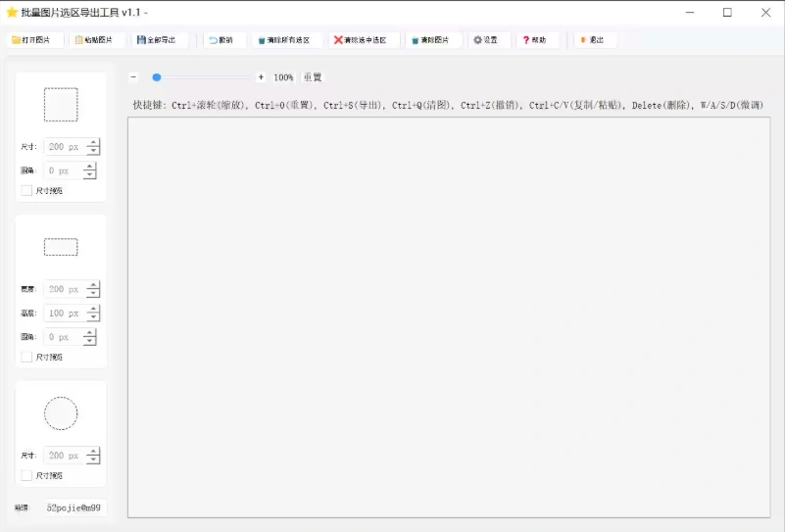Decrease rectangle height with down stepper arrow

[93, 317]
